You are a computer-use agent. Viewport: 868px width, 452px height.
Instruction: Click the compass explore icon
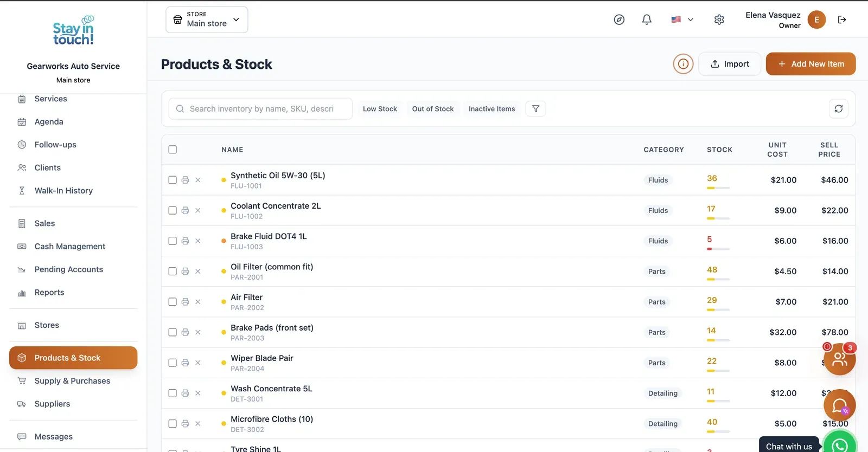tap(619, 20)
